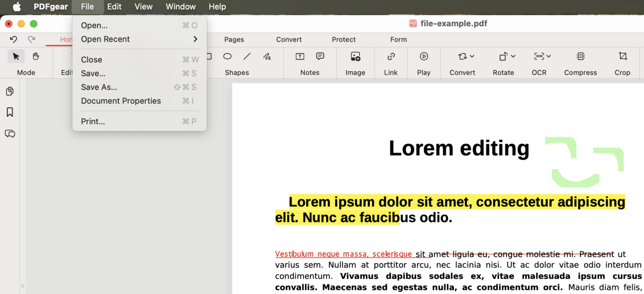Select Document Properties menu item
The height and width of the screenshot is (294, 644).
pos(121,101)
